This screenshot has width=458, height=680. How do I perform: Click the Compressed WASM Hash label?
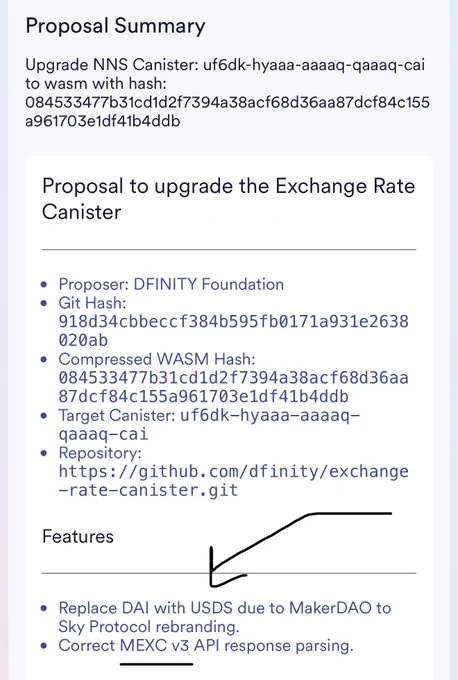157,359
